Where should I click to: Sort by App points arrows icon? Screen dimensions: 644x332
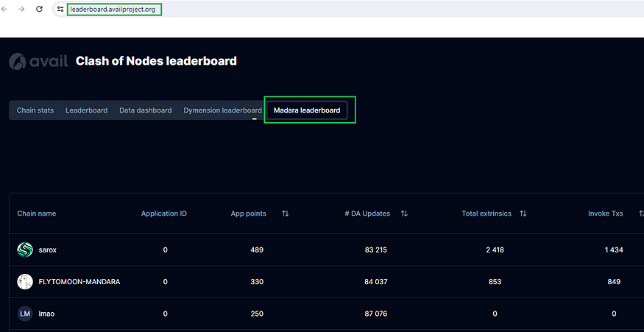tap(286, 213)
